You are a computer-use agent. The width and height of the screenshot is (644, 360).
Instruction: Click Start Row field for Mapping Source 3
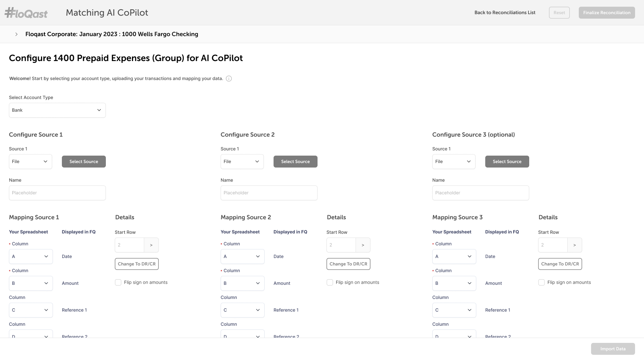coord(553,245)
